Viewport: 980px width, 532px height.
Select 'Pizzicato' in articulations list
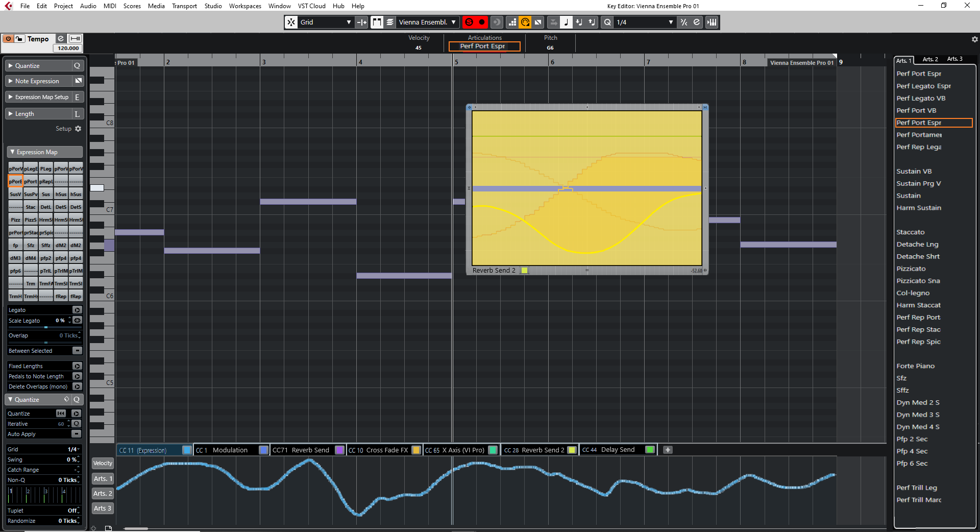(x=911, y=269)
